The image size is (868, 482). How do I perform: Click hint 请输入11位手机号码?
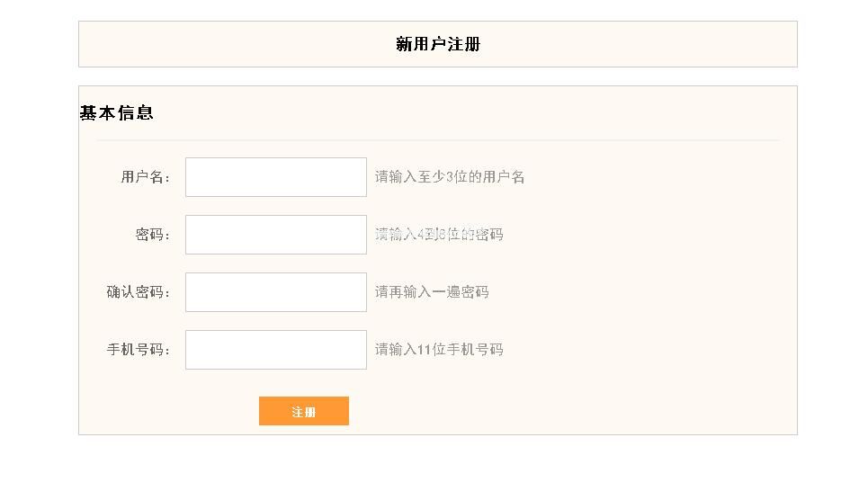coord(439,350)
